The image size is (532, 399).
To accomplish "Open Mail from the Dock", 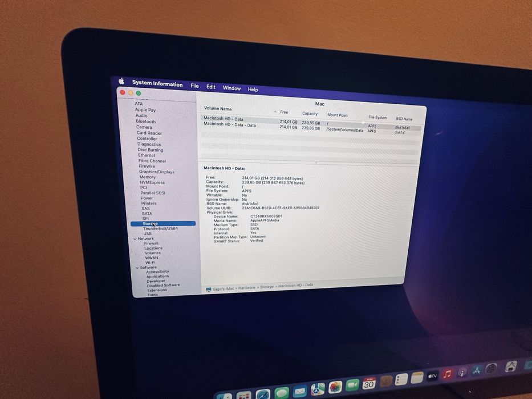I will coord(300,391).
